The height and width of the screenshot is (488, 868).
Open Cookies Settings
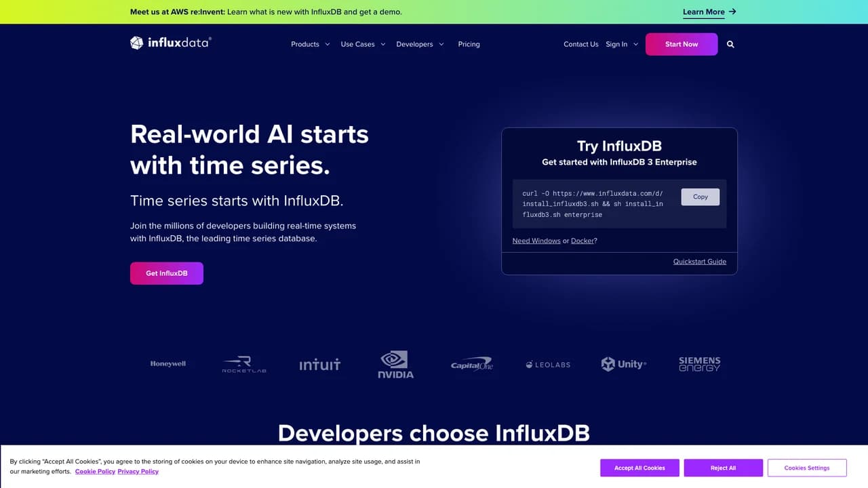tap(807, 468)
